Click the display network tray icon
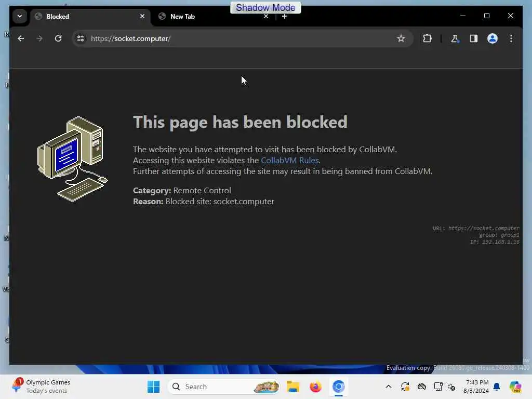Screen dimensions: 532x399 [x=438, y=387]
